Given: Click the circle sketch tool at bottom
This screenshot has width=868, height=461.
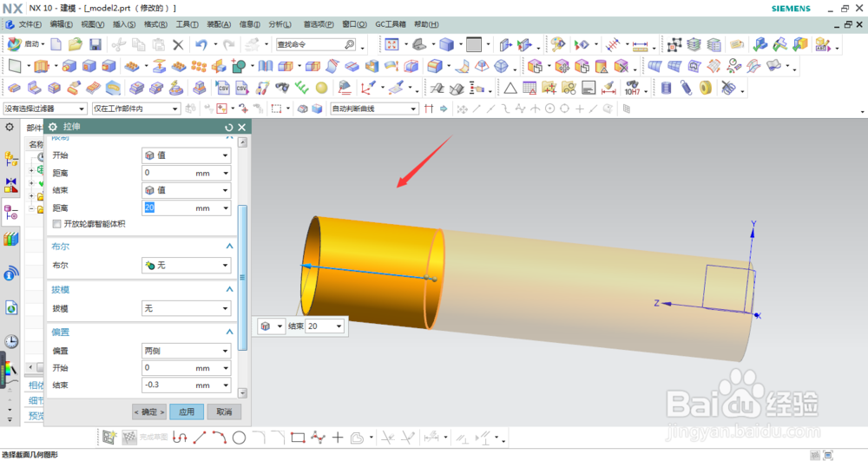Looking at the screenshot, I should 240,438.
